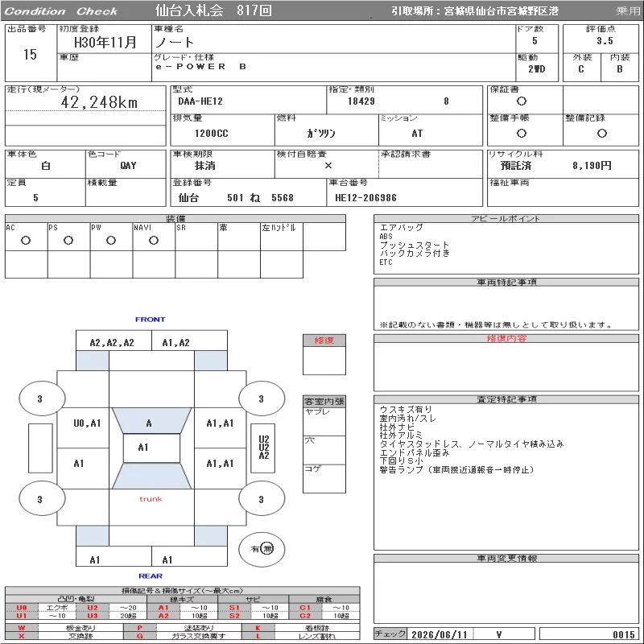Toggle the 保証書 circle mark
This screenshot has height=644, width=644.
tap(522, 101)
